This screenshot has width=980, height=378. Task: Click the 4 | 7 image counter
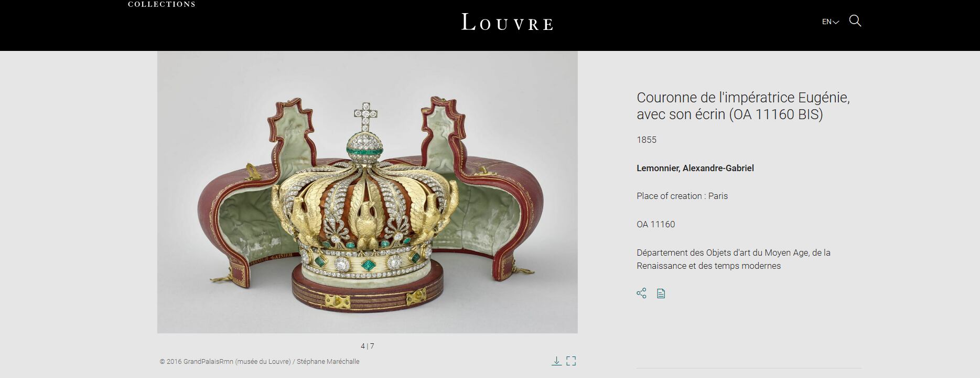(x=368, y=346)
